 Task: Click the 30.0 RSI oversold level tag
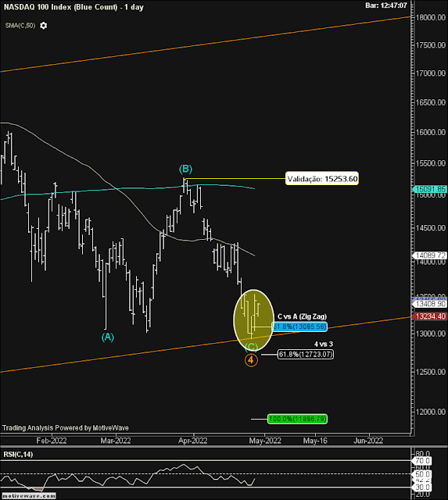pyautogui.click(x=422, y=487)
